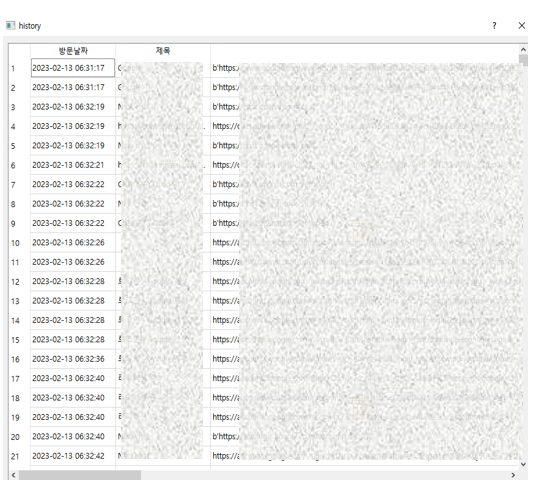Click date cell 06:32:28 in row 13
Image resolution: width=537 pixels, height=484 pixels.
pyautogui.click(x=73, y=301)
